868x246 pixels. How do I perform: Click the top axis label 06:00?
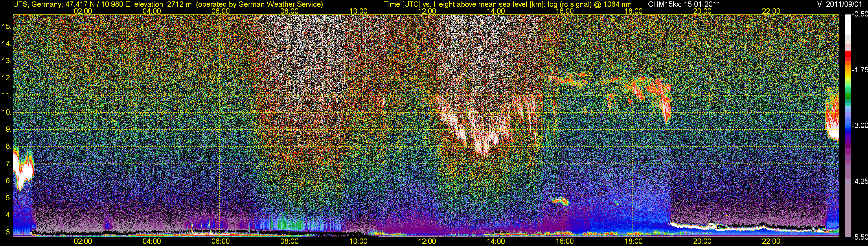pos(221,11)
